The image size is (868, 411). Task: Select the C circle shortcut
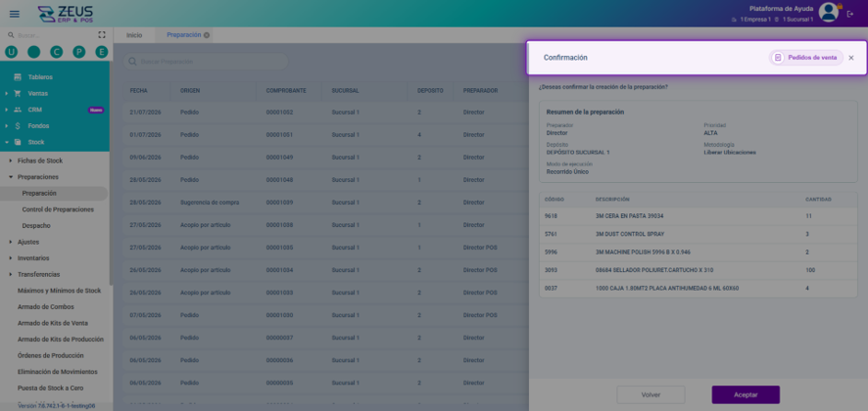tap(57, 52)
